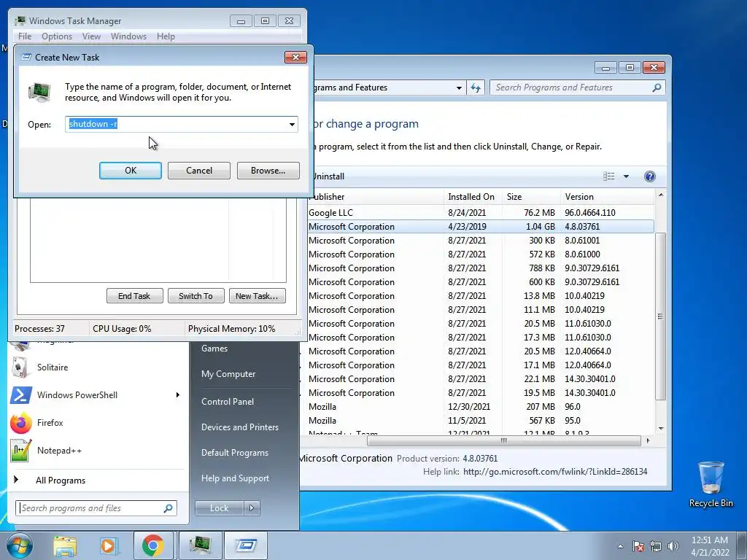
Task: Select the 1.04 GB size cell
Action: click(x=541, y=227)
